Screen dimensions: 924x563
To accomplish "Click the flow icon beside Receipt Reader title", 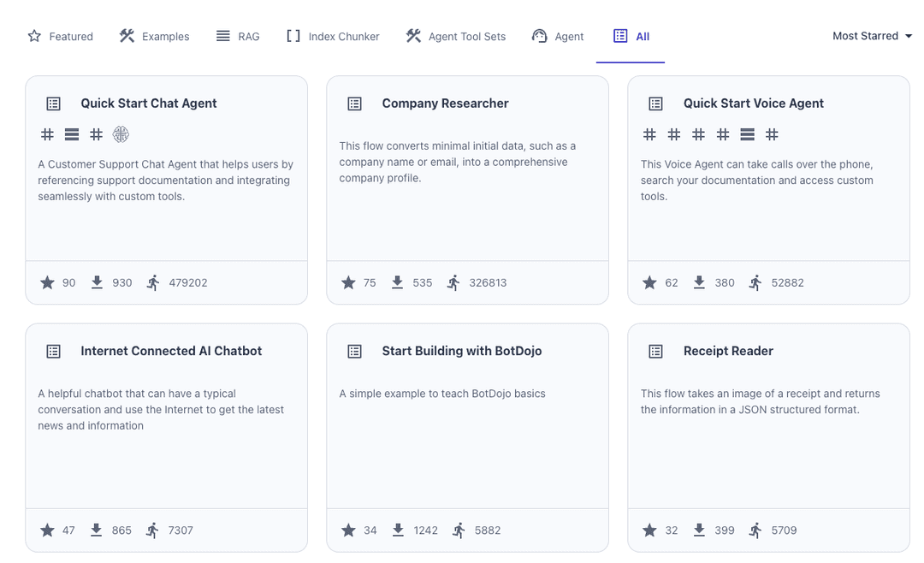I will [x=656, y=351].
